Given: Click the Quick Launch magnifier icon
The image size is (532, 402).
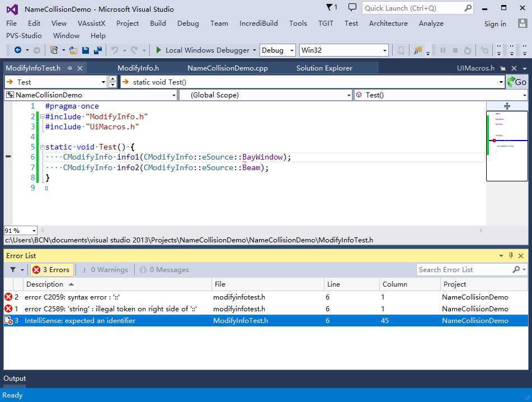Looking at the screenshot, I should pyautogui.click(x=468, y=8).
